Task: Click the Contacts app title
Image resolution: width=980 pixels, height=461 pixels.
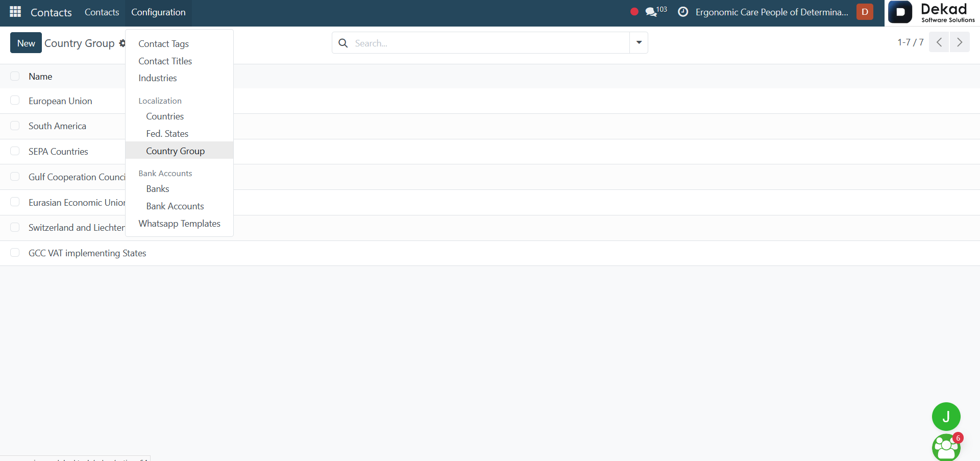Action: coord(51,12)
